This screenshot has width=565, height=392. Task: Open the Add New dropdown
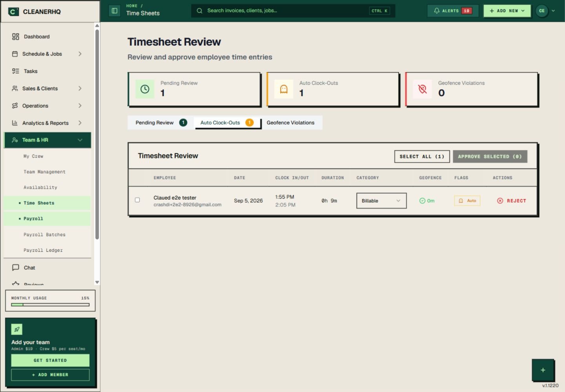pyautogui.click(x=507, y=11)
